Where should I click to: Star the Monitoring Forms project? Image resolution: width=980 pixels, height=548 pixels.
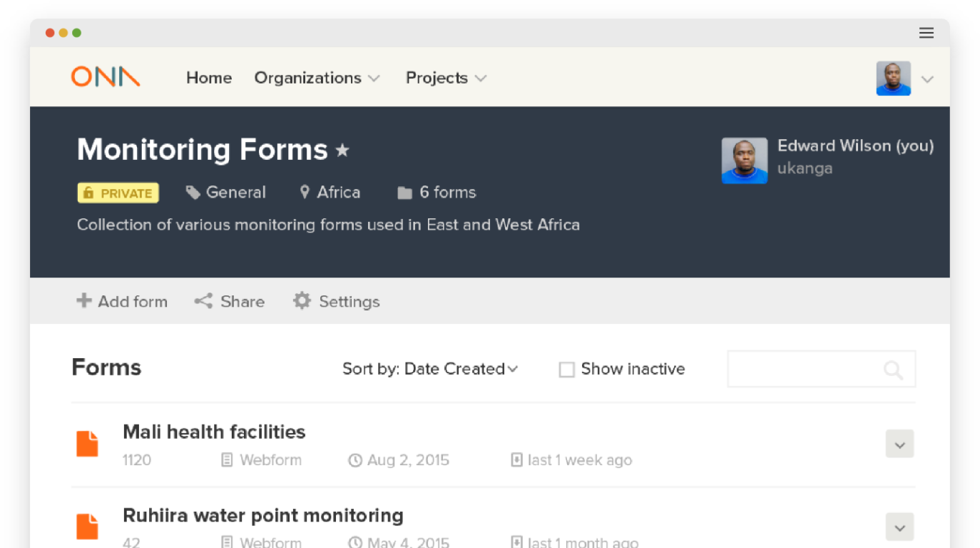point(343,151)
